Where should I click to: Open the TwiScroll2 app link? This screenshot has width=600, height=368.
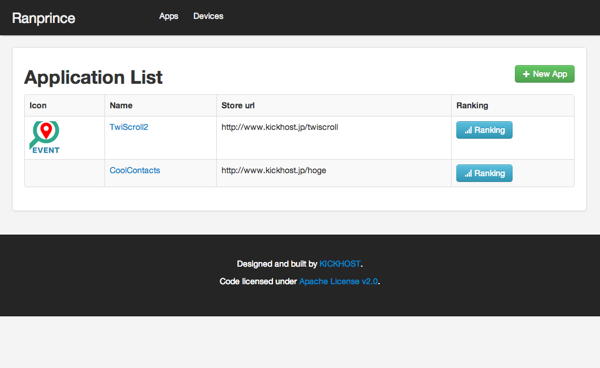pyautogui.click(x=129, y=127)
